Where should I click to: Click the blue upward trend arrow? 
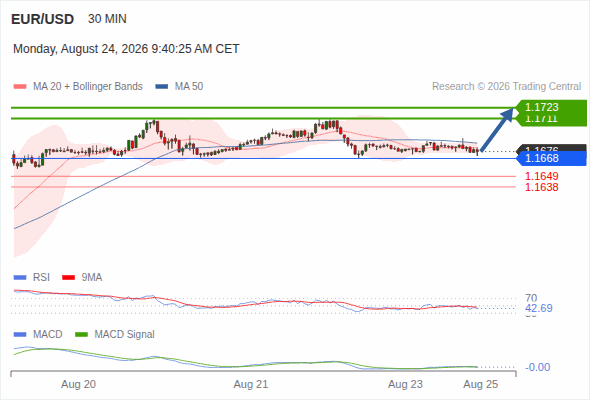pyautogui.click(x=497, y=129)
